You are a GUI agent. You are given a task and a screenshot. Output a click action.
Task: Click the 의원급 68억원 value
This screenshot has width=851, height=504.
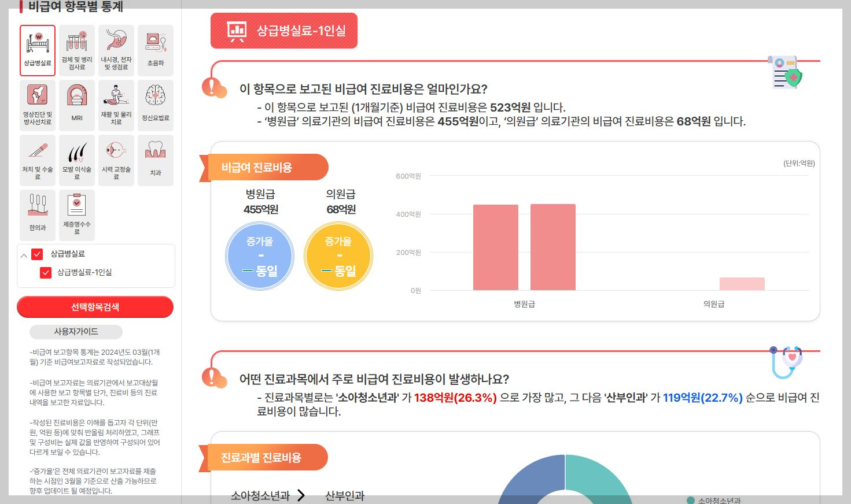point(341,209)
